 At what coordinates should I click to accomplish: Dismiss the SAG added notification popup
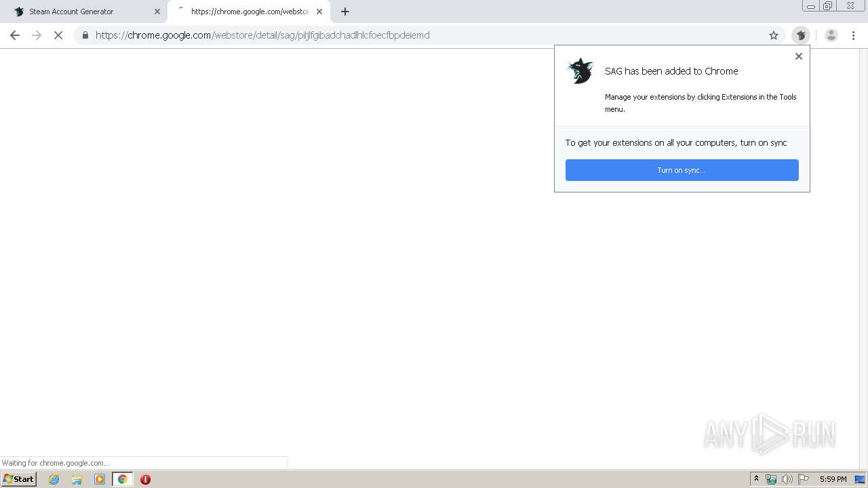[x=799, y=56]
